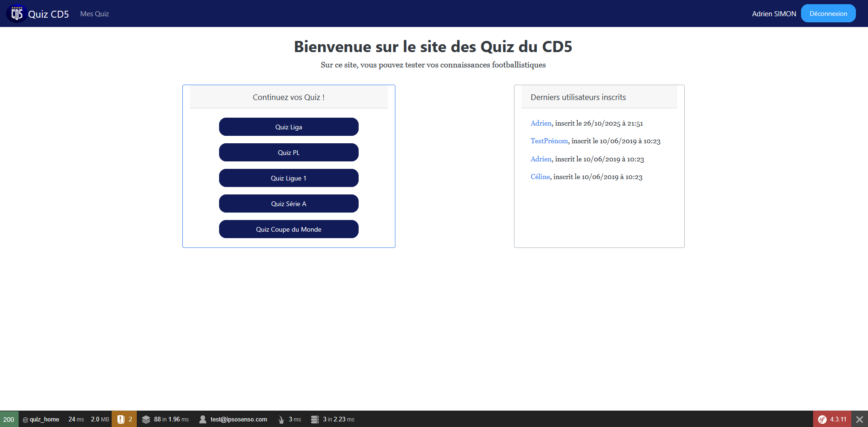This screenshot has height=427, width=868.
Task: Open the Ajax requests panel
Action: click(x=289, y=419)
